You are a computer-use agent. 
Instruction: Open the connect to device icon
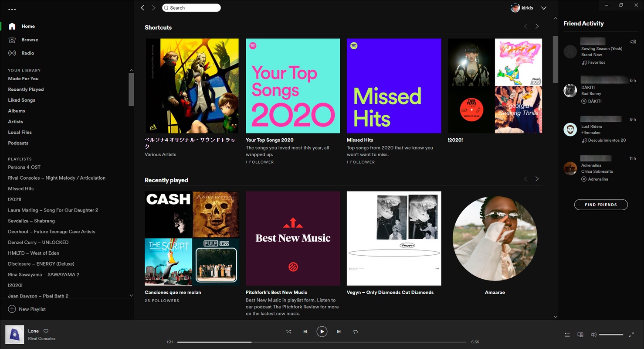580,335
